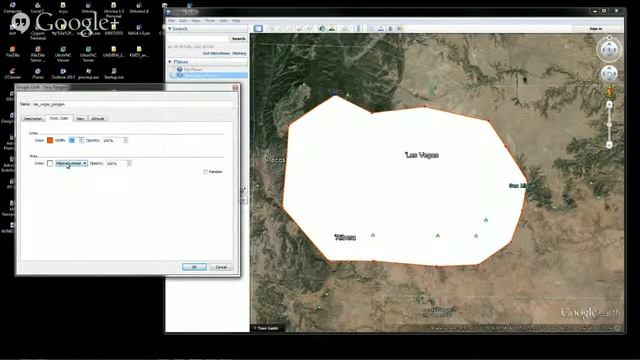
Task: Click the Lines width value field
Action: pos(73,140)
